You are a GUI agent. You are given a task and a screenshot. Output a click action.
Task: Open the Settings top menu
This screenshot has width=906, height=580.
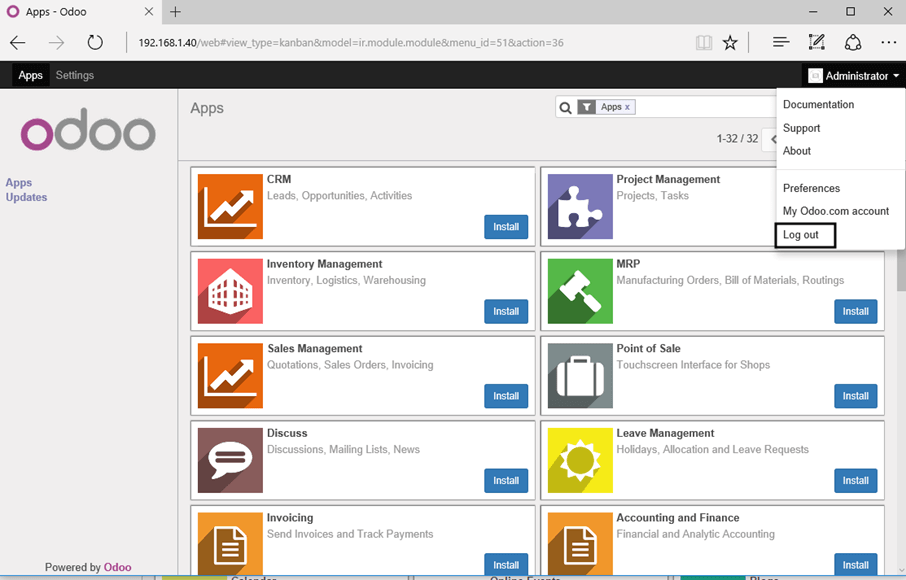[x=75, y=75]
